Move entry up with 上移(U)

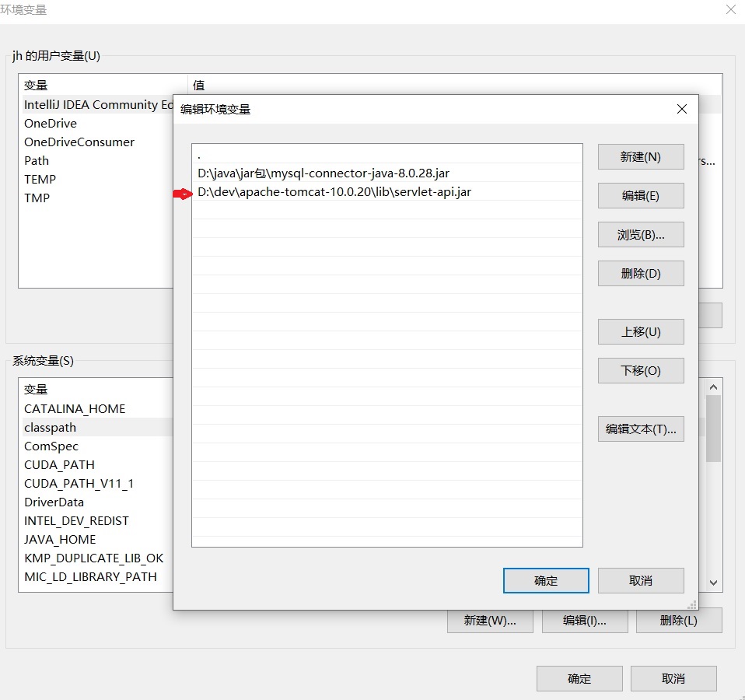640,331
